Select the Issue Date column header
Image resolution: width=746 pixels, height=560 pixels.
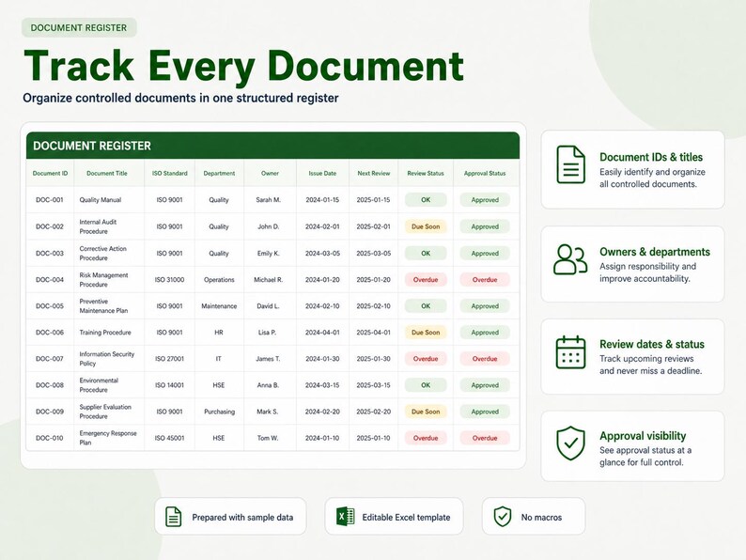(x=322, y=173)
